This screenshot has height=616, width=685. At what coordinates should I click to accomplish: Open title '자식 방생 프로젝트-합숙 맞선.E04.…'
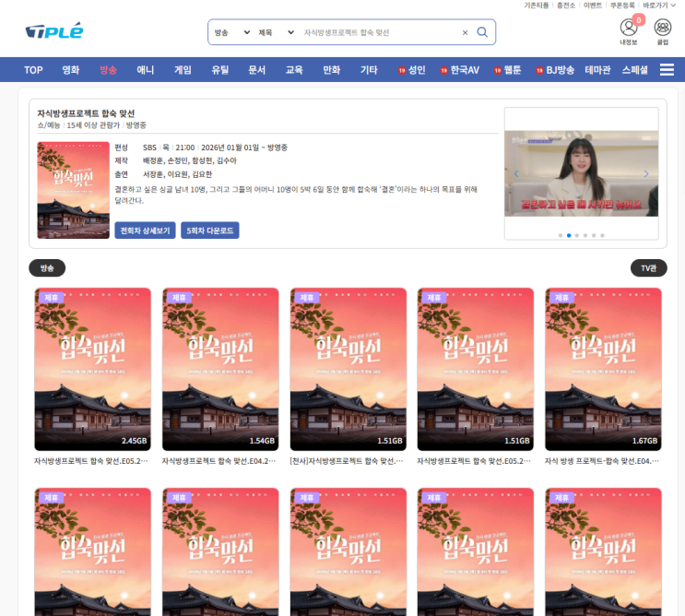(x=602, y=461)
